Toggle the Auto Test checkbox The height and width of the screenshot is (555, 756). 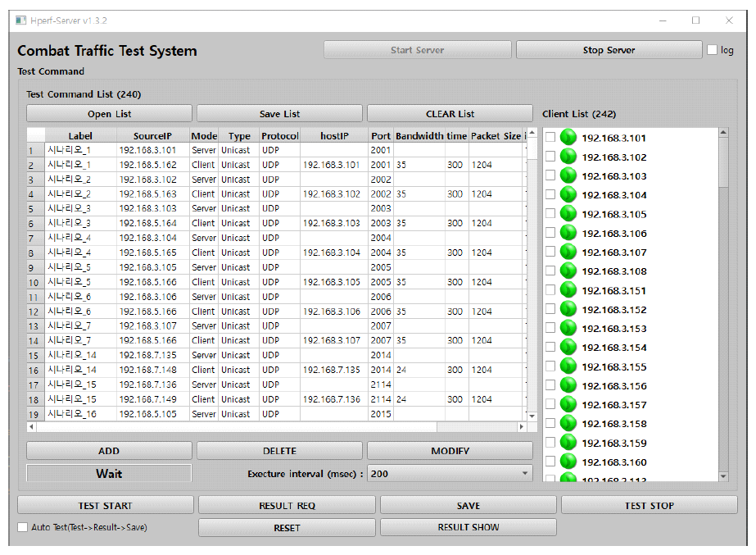tap(23, 527)
